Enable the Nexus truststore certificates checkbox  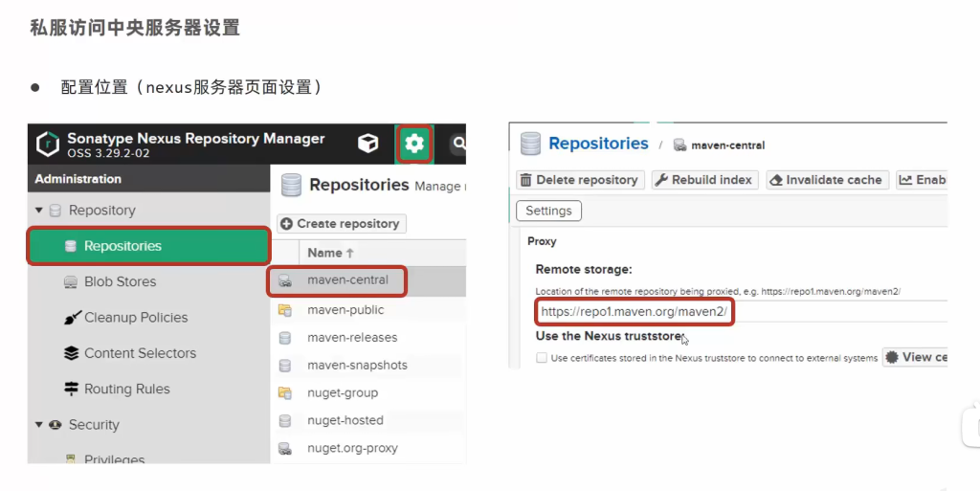click(542, 358)
